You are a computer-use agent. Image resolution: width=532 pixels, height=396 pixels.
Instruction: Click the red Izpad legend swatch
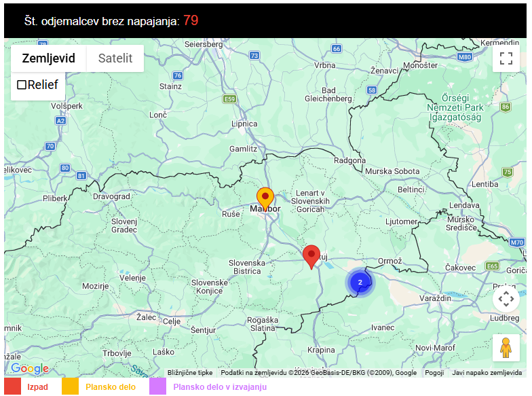12,386
